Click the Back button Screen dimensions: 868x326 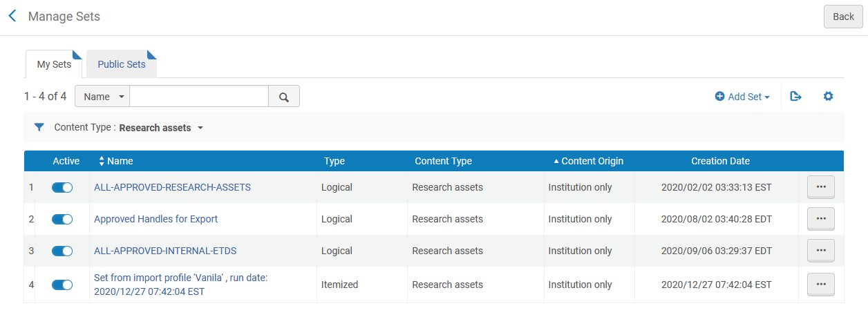pos(843,17)
